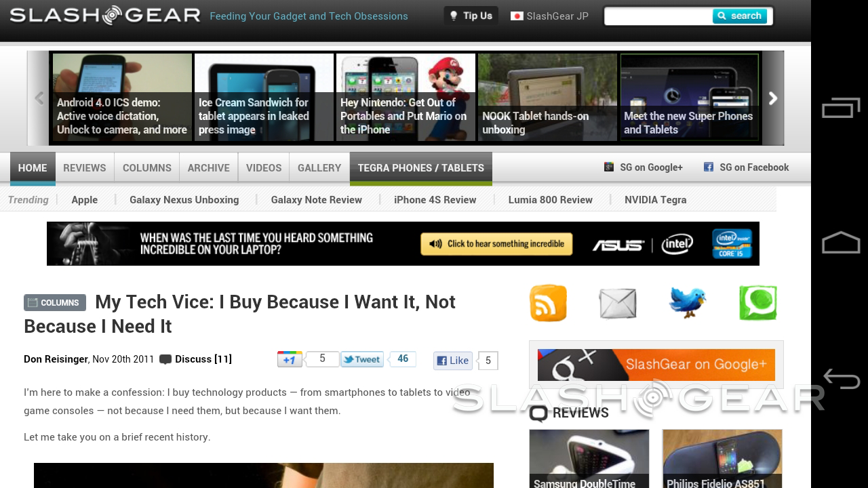Image resolution: width=868 pixels, height=488 pixels.
Task: Open Hey Nintendo Mario story thumbnail
Action: pyautogui.click(x=406, y=98)
